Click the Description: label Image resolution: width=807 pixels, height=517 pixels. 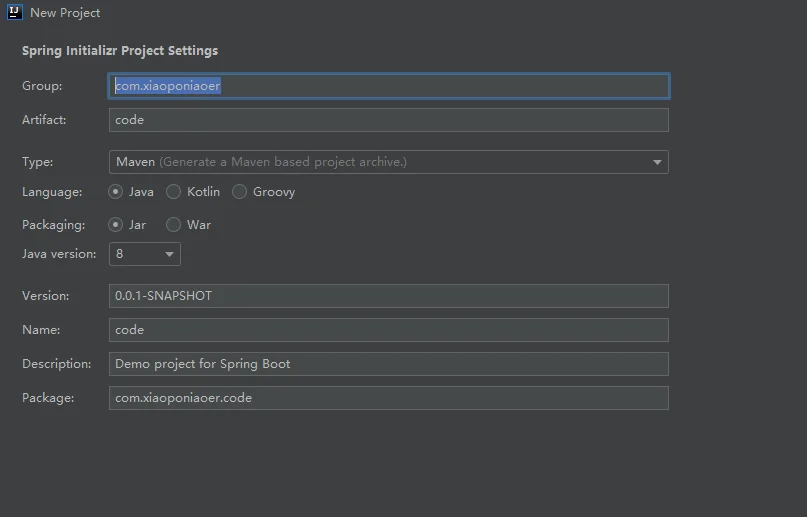coord(57,364)
